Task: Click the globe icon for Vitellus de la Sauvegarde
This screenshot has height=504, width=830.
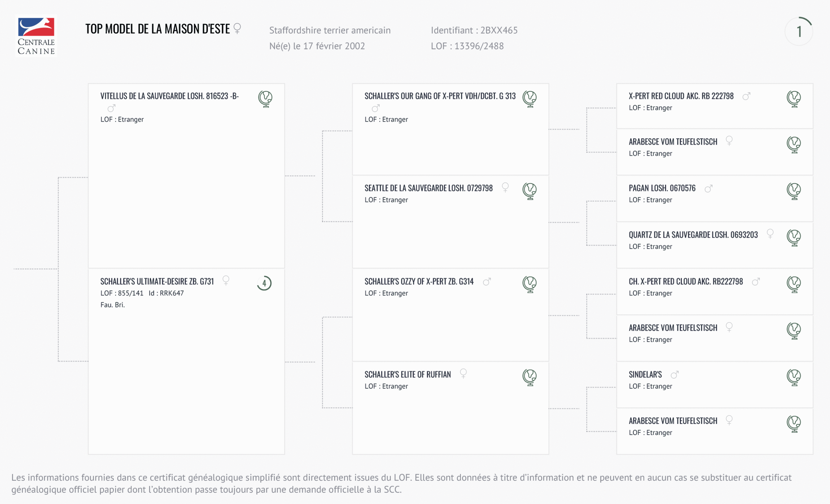Action: 266,99
